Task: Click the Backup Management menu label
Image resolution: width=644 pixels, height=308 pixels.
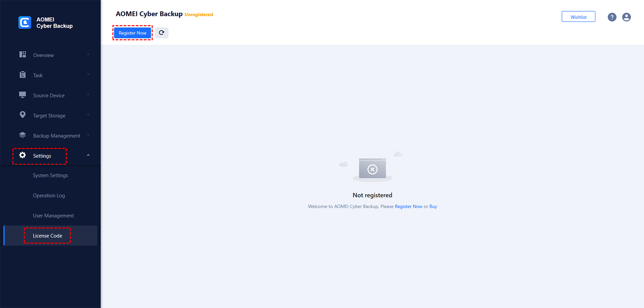Action: point(57,136)
